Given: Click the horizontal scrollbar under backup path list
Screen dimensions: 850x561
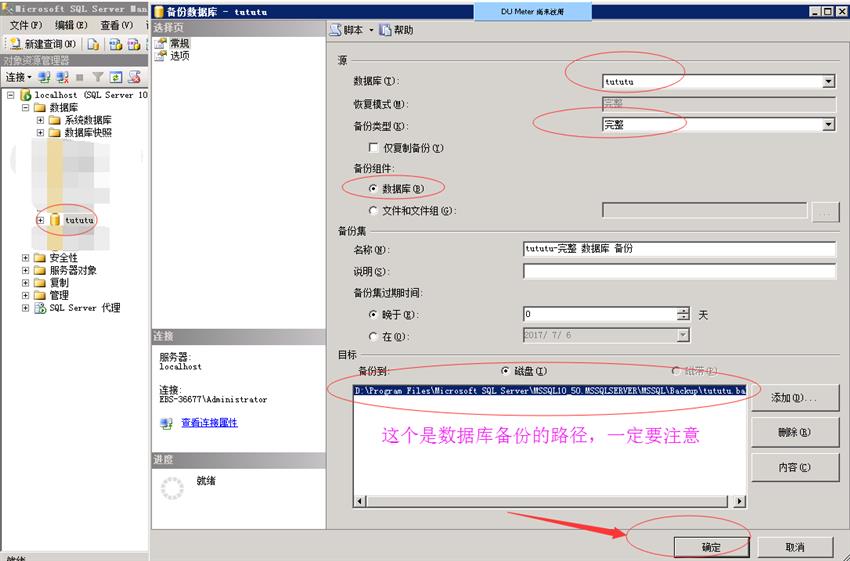Looking at the screenshot, I should point(548,502).
